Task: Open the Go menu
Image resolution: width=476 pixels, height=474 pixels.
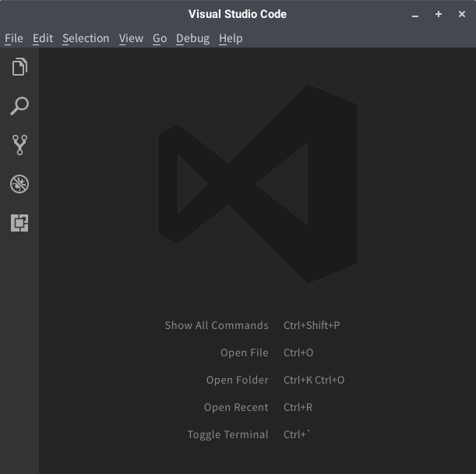Action: (160, 38)
